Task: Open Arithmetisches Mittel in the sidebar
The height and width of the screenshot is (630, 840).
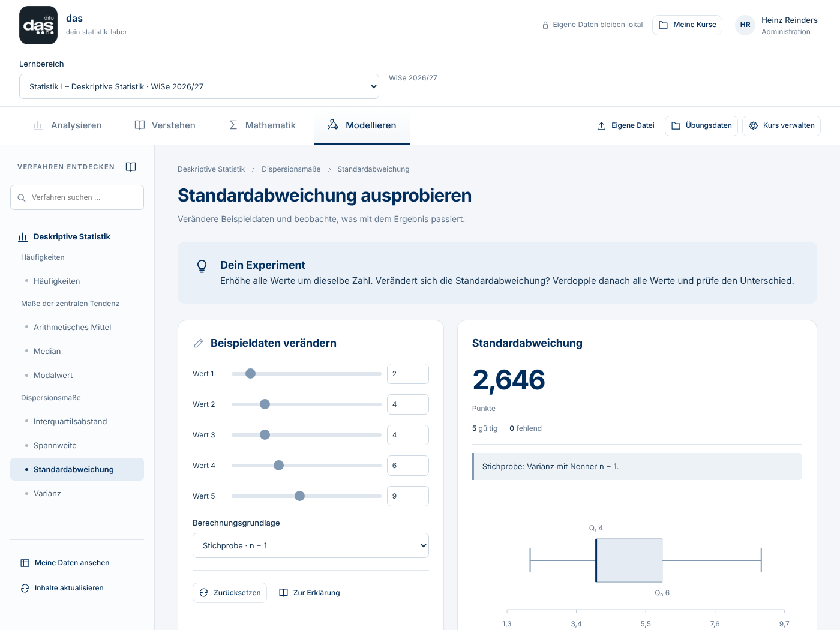Action: (x=77, y=328)
